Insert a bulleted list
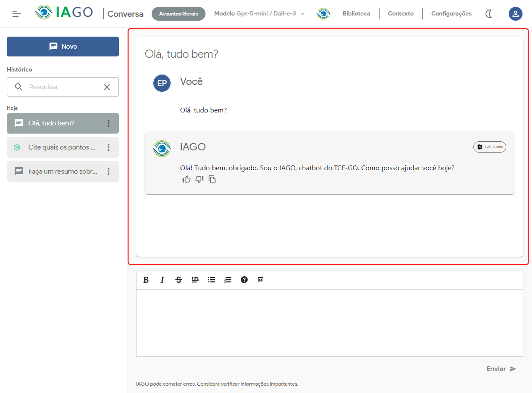532x393 pixels. pyautogui.click(x=212, y=280)
